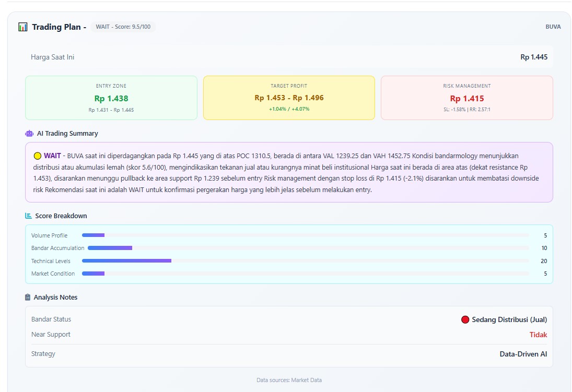Select the Risk Management card
Image resolution: width=572 pixels, height=392 pixels.
[466, 98]
